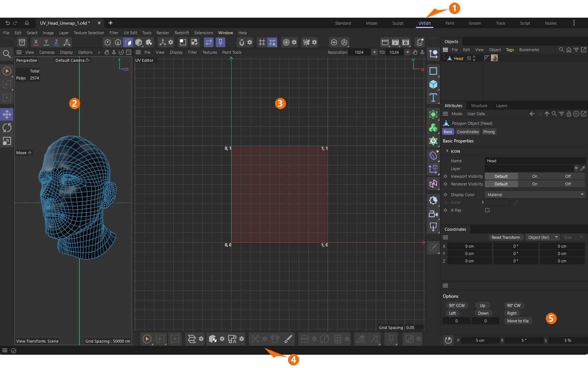Viewport: 588px width, 368px height.
Task: Open the Resolution dropdown arrow
Action: tap(374, 52)
